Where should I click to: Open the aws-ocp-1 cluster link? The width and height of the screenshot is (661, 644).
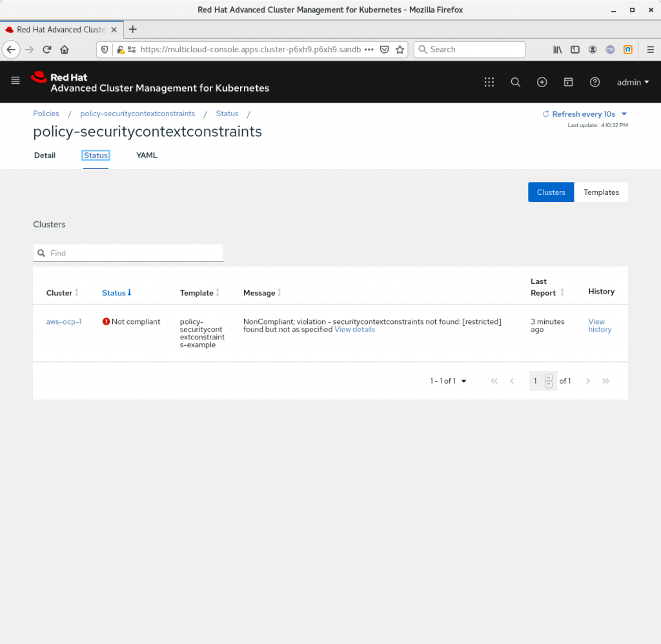[x=64, y=321]
